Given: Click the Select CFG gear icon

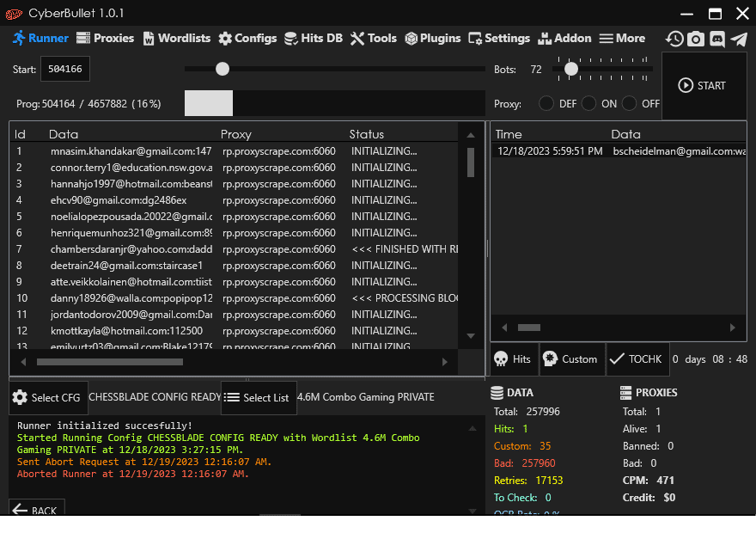Looking at the screenshot, I should [21, 398].
